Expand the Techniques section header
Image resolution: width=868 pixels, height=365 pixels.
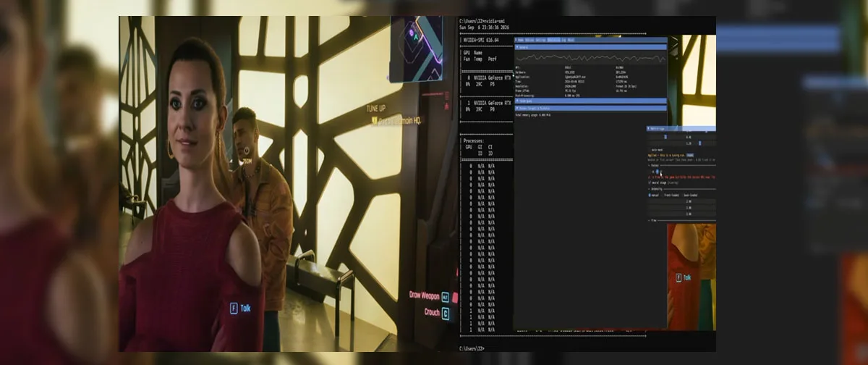point(591,101)
